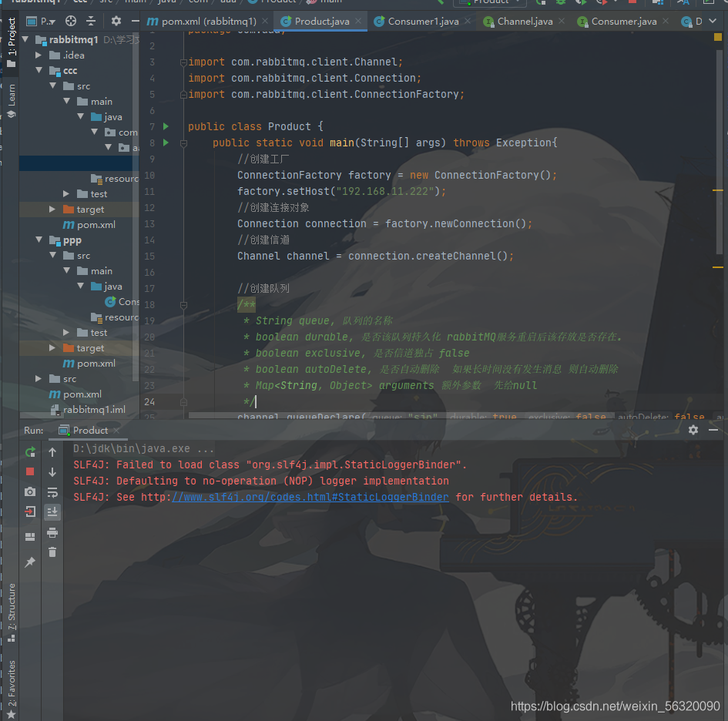Collapse the ccc module
This screenshot has height=721, width=728.
39,71
